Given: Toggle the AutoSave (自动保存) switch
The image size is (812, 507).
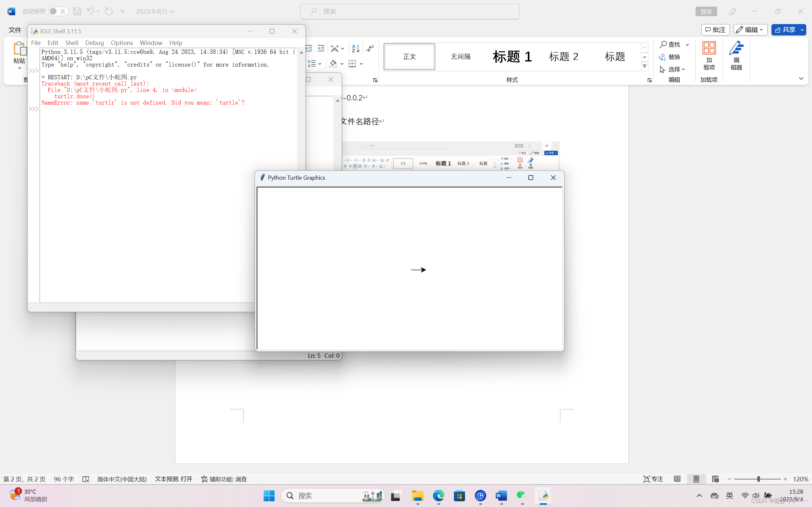Looking at the screenshot, I should click(58, 11).
